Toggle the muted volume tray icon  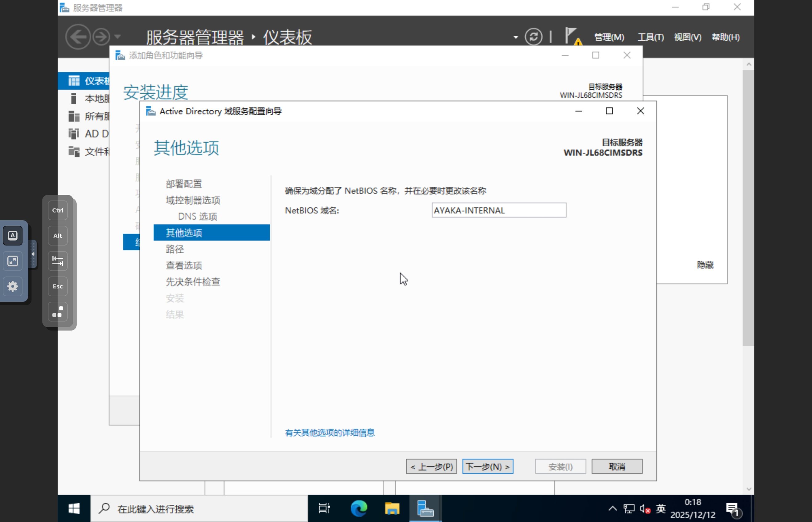point(645,509)
